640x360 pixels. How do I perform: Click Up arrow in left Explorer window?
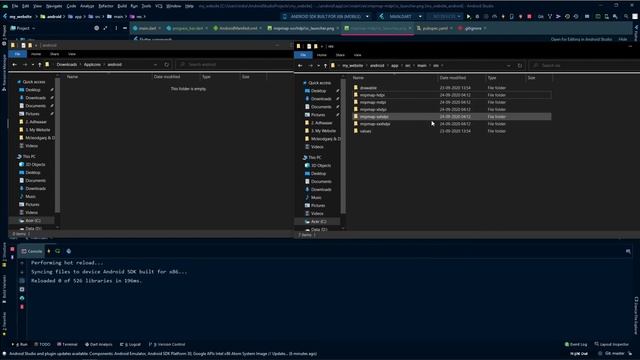tap(40, 64)
